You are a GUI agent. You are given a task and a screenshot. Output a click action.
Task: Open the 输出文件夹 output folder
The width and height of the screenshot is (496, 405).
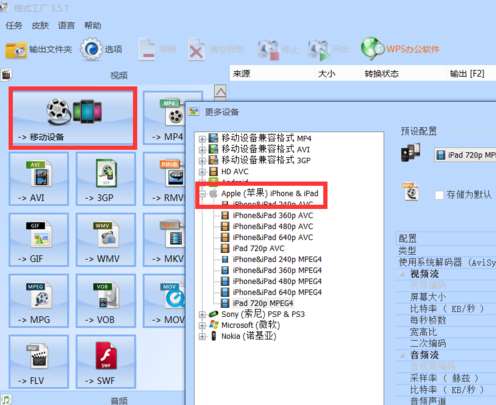point(38,50)
